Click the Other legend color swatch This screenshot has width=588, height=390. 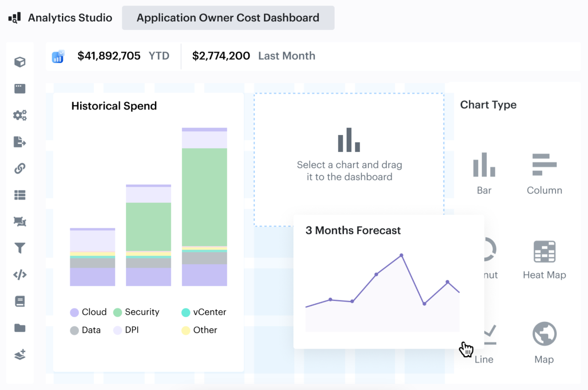pyautogui.click(x=186, y=331)
